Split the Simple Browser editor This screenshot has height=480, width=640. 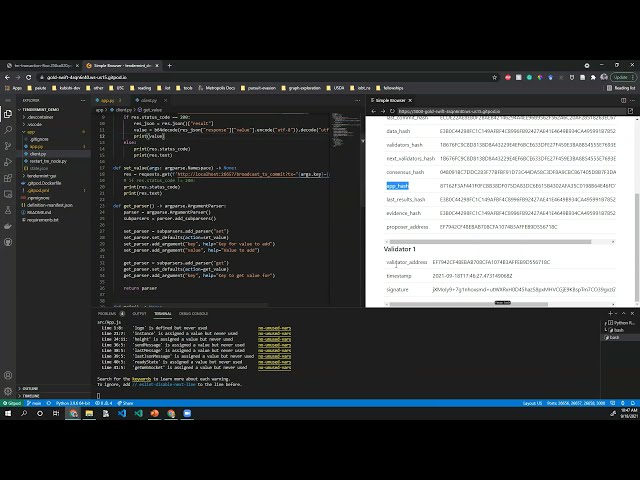pos(623,100)
